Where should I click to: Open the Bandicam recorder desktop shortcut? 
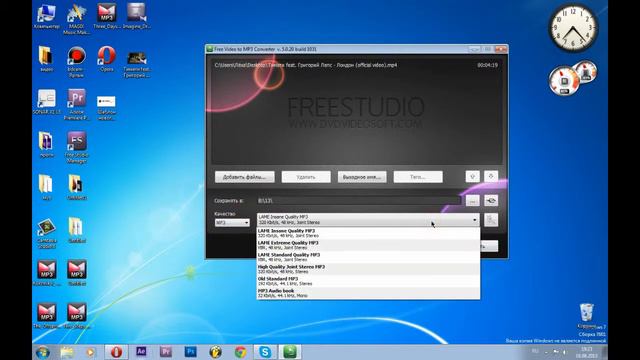76,62
